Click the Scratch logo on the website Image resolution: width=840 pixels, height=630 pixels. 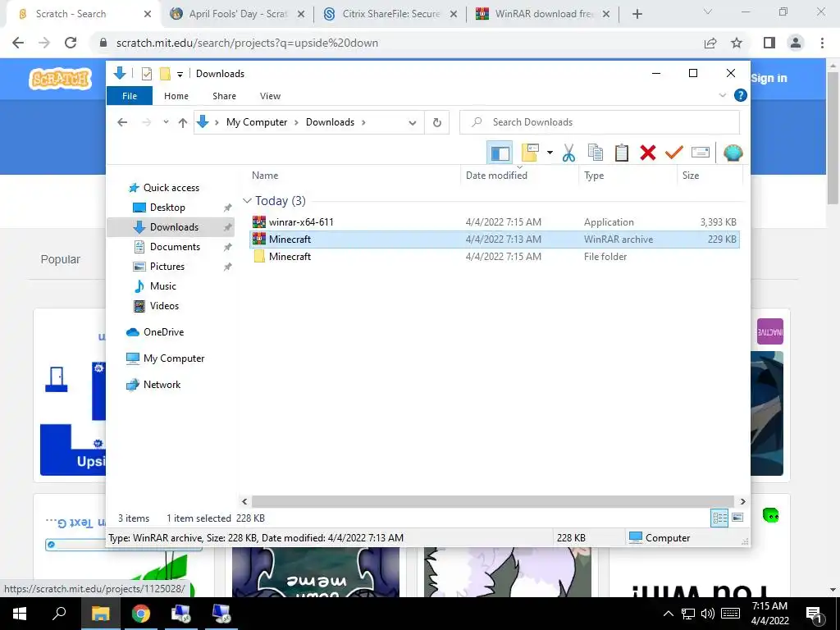click(x=60, y=79)
